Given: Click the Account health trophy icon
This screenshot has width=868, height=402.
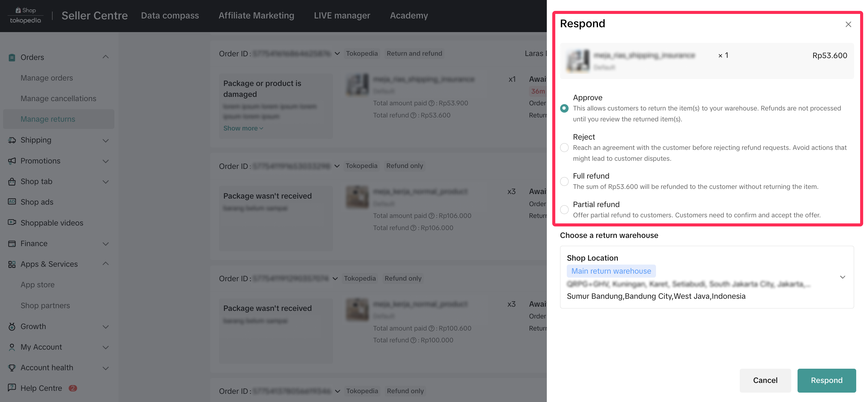Looking at the screenshot, I should [x=12, y=367].
